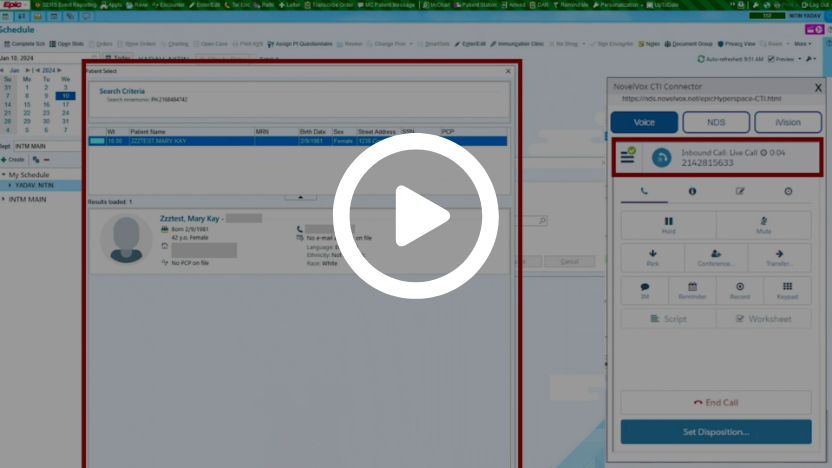Put the live call on Hold
This screenshot has width=832, height=468.
668,225
